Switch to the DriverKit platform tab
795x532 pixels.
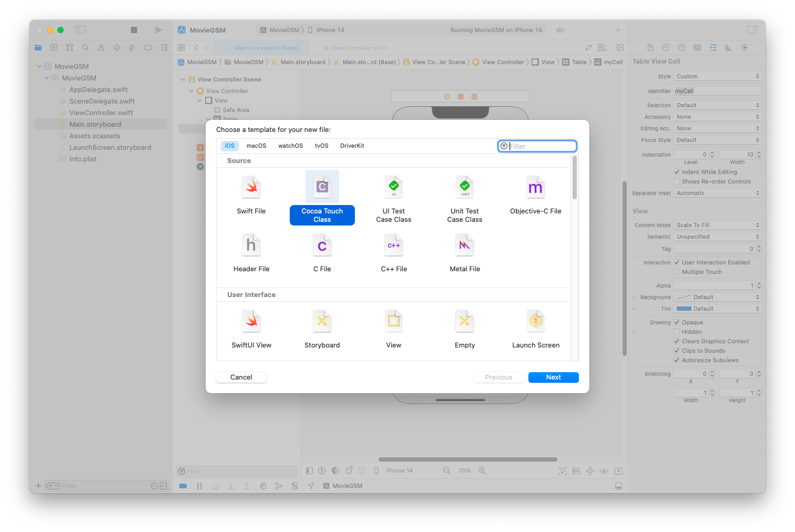click(352, 146)
